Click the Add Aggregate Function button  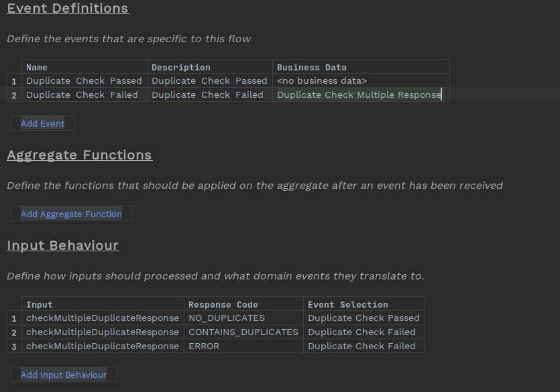click(x=71, y=213)
